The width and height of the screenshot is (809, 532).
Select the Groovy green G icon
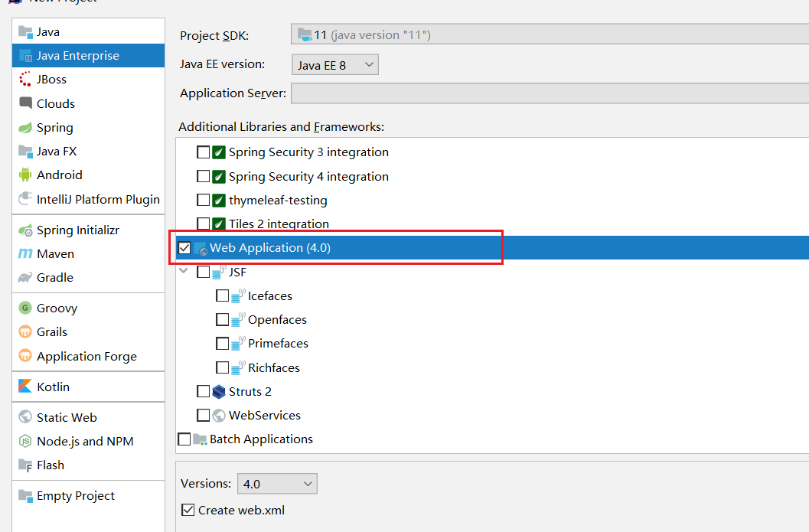point(25,308)
